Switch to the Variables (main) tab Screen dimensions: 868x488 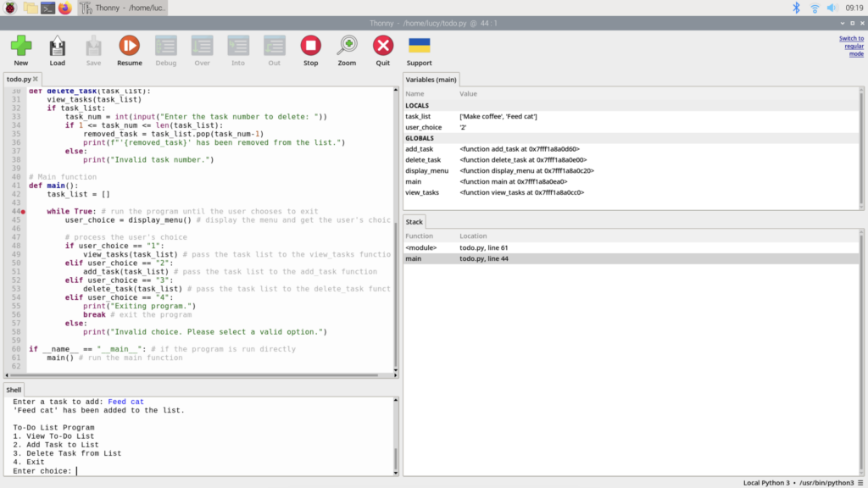432,79
